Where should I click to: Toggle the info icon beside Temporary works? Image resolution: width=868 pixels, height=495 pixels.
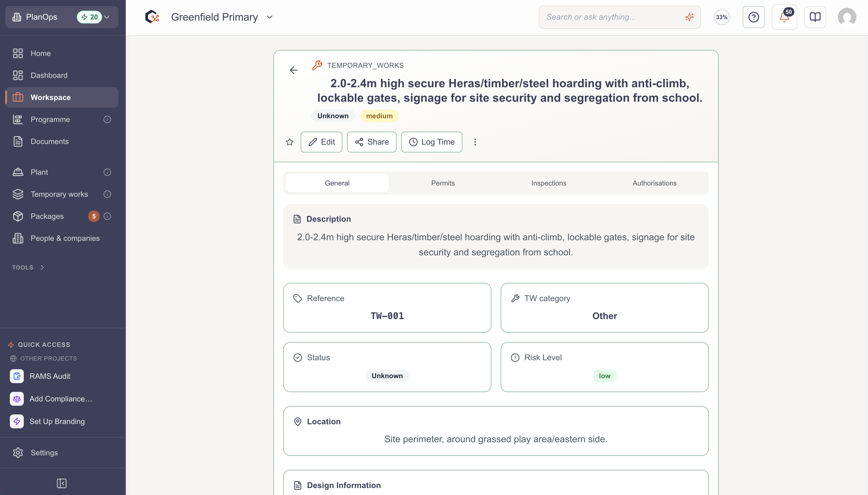coord(107,194)
